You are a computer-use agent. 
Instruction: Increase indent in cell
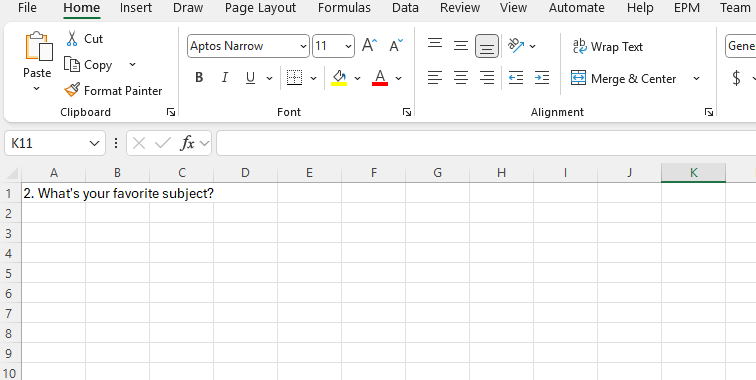tap(542, 78)
